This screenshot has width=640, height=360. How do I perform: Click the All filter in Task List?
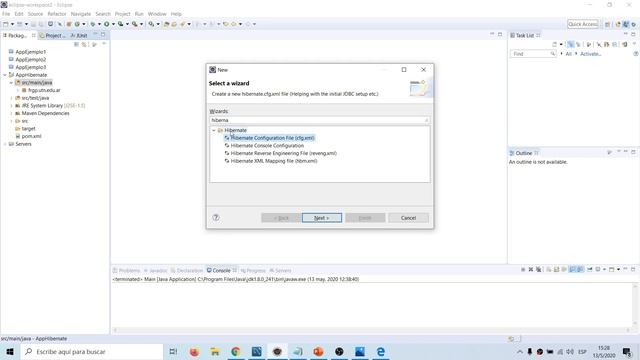[569, 54]
